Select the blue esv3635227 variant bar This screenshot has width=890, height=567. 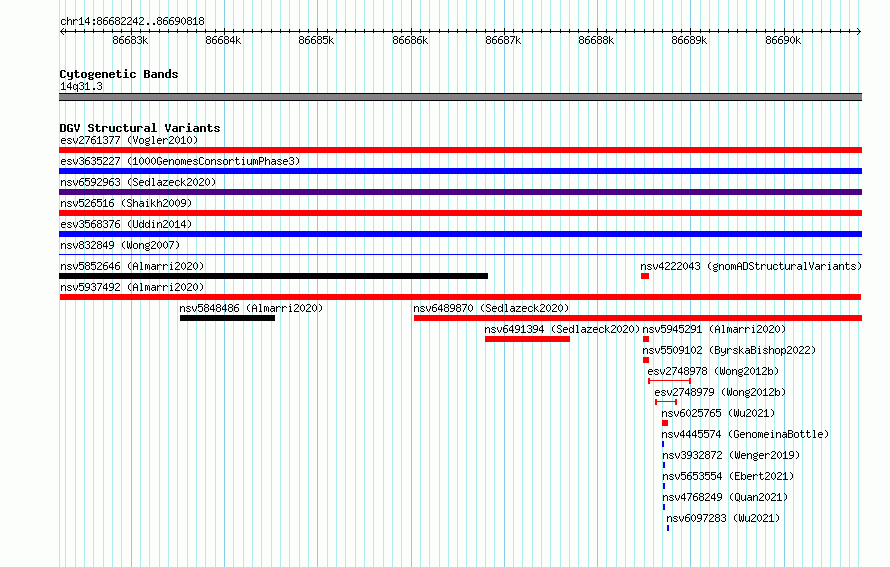click(x=460, y=171)
